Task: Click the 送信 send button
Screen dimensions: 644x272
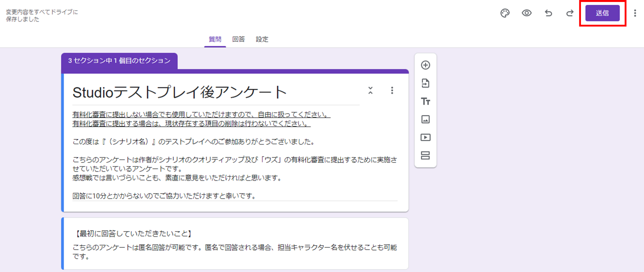Action: click(602, 13)
